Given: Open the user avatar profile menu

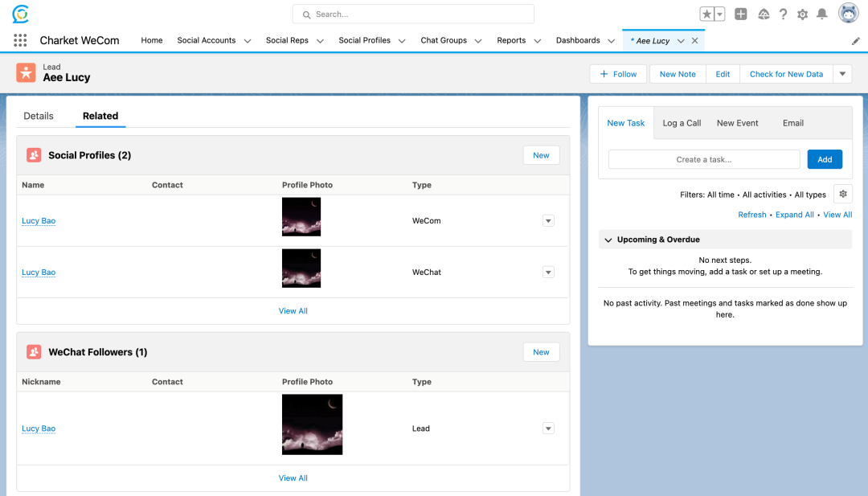Looking at the screenshot, I should (x=848, y=14).
